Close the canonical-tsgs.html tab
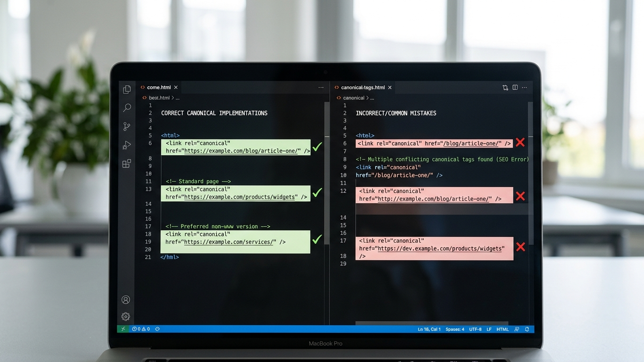The height and width of the screenshot is (362, 644). (x=390, y=87)
